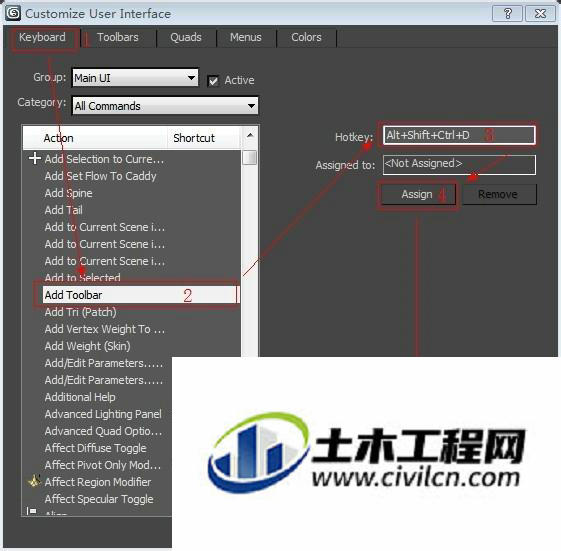Toggle the Active checkbox
The width and height of the screenshot is (561, 551).
click(213, 81)
